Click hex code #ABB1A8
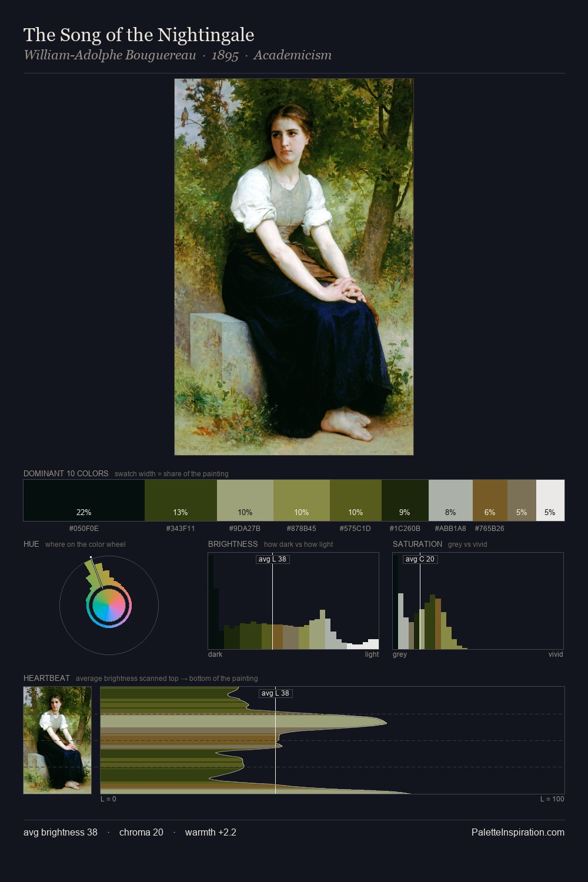This screenshot has height=882, width=588. 450,529
